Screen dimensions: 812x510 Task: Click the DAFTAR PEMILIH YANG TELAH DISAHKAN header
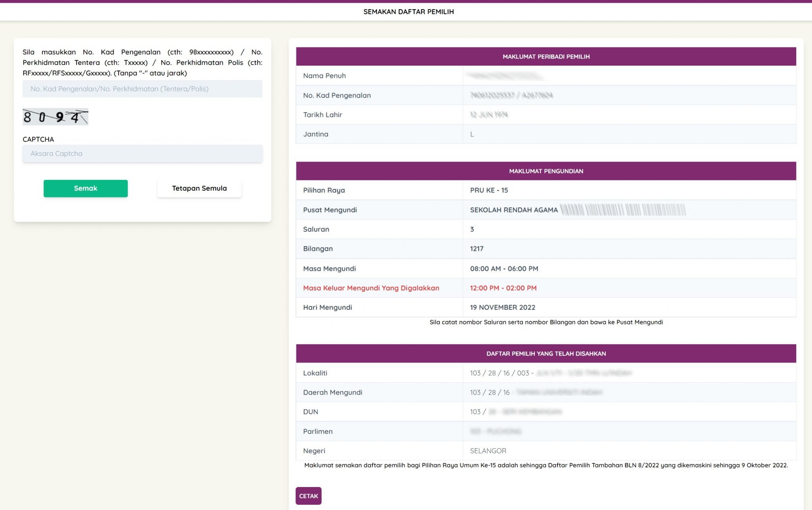(546, 353)
